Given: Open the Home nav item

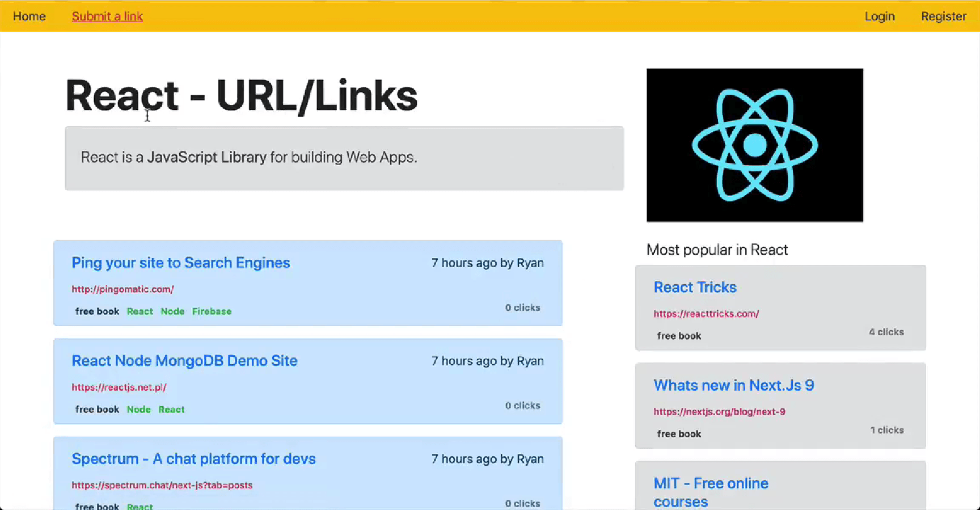Looking at the screenshot, I should click(x=29, y=16).
